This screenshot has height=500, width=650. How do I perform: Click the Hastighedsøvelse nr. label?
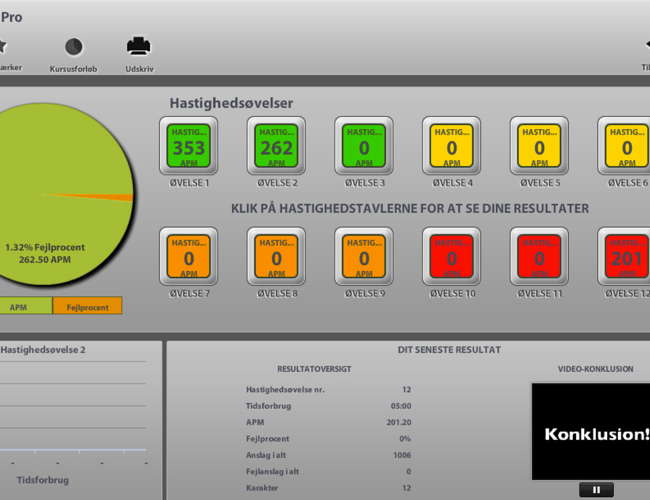click(285, 390)
